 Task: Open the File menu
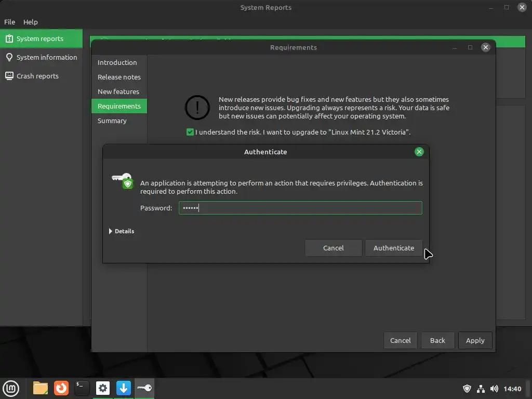pyautogui.click(x=9, y=22)
